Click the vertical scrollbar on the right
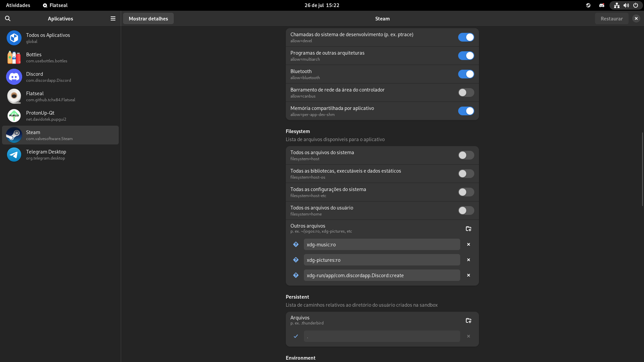The height and width of the screenshot is (362, 644). tap(642, 169)
